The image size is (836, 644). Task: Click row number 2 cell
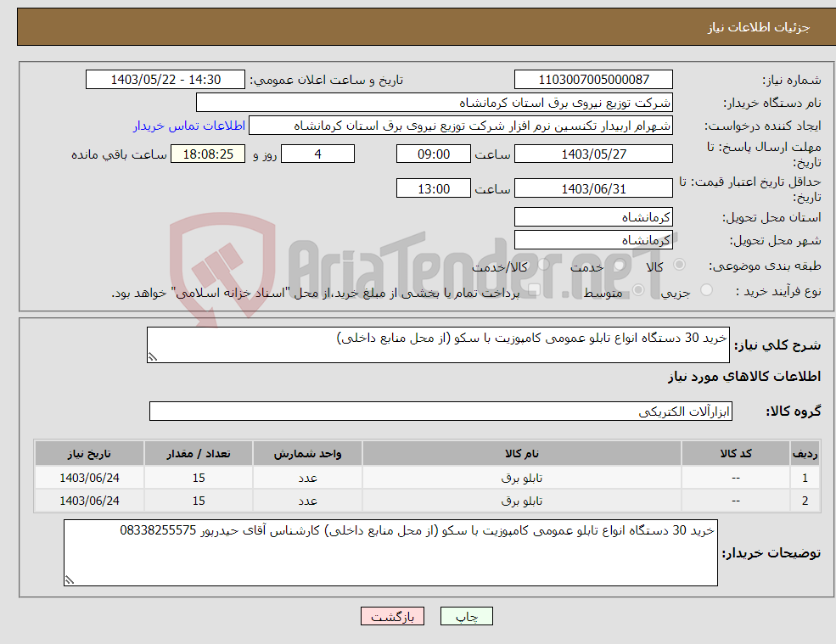click(805, 501)
